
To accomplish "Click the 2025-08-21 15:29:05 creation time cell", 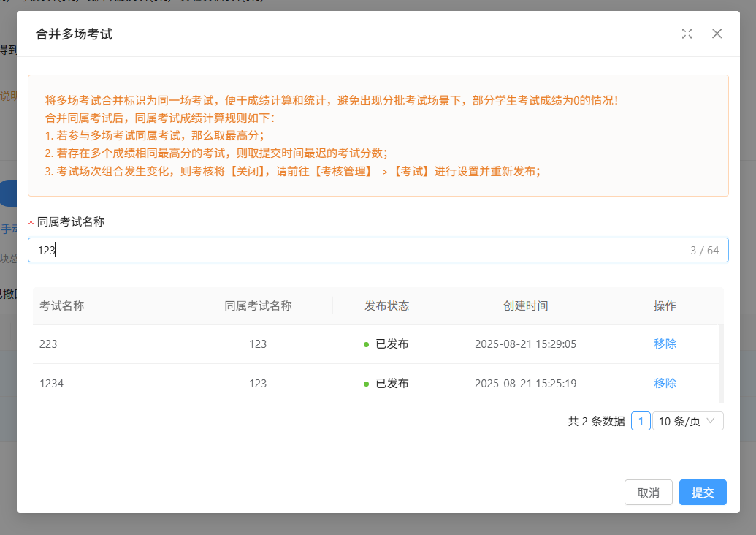I will (x=525, y=344).
